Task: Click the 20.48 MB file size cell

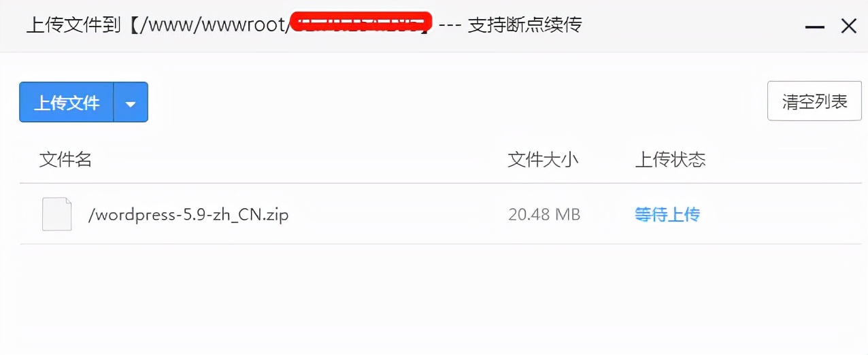Action: click(544, 215)
